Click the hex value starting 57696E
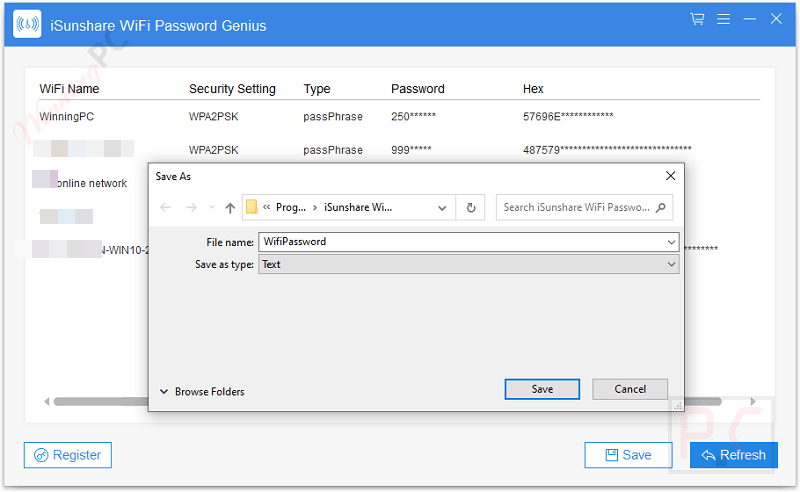 568,116
